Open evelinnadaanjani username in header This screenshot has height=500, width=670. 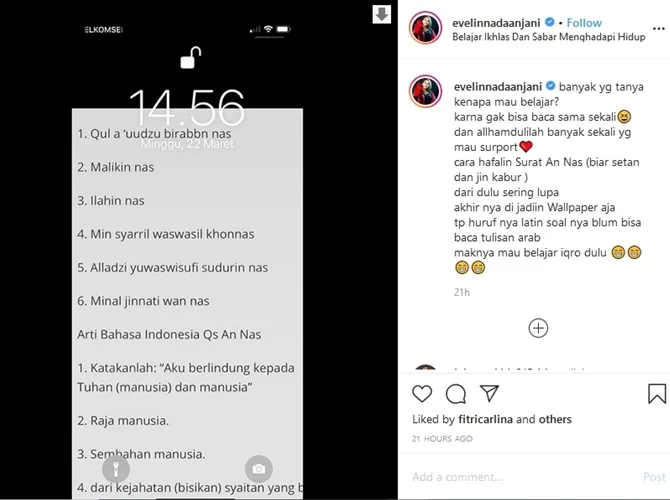(x=496, y=23)
